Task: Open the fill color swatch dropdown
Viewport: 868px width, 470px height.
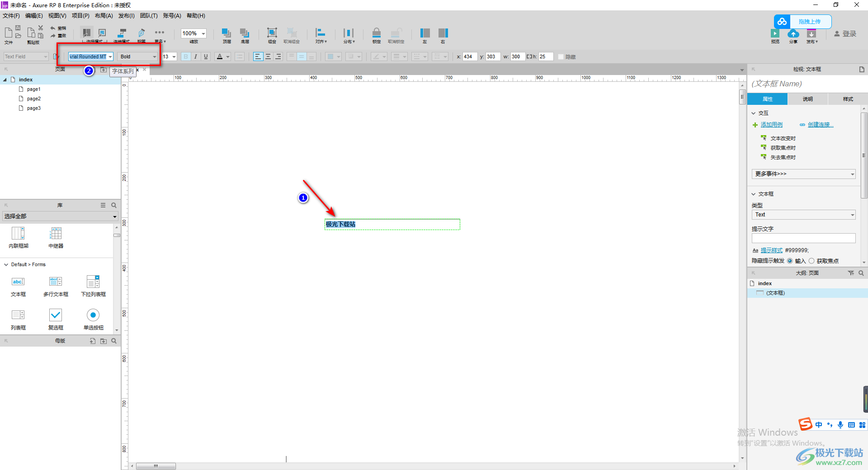Action: pyautogui.click(x=334, y=56)
